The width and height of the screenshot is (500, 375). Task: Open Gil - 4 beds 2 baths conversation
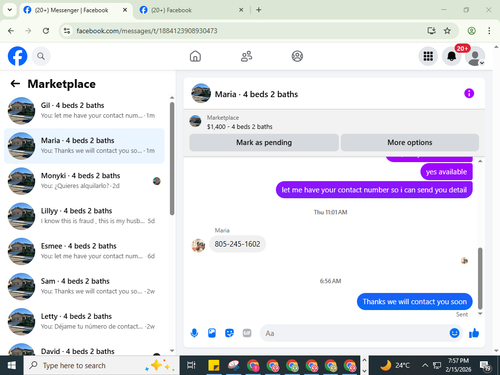point(84,111)
